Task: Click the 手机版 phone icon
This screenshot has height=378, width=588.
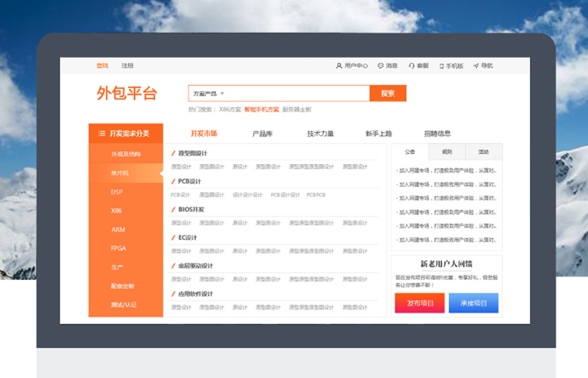Action: [x=441, y=66]
